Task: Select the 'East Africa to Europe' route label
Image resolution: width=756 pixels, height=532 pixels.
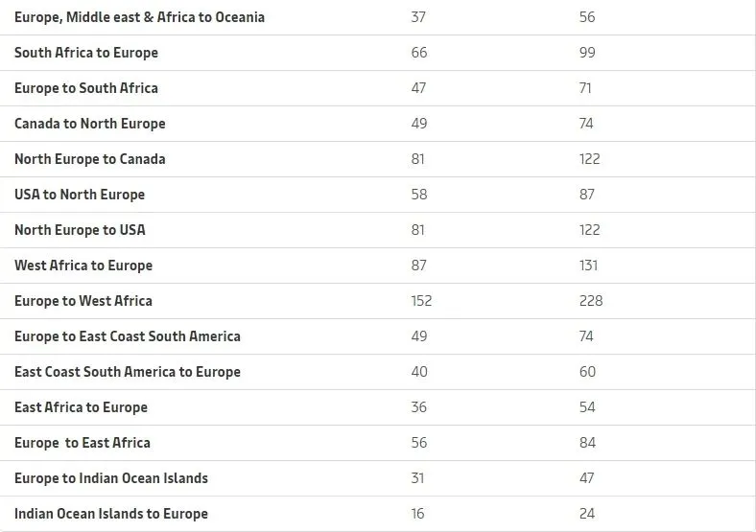Action: (x=81, y=407)
